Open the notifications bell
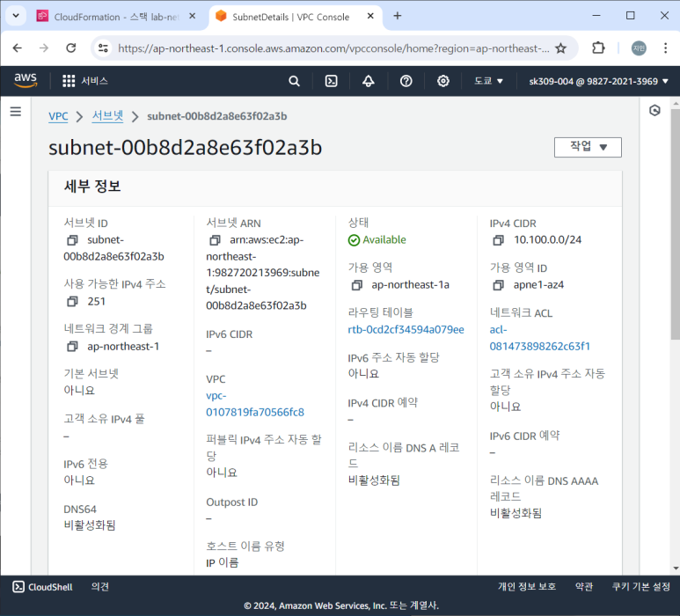This screenshot has height=616, width=680. point(369,81)
